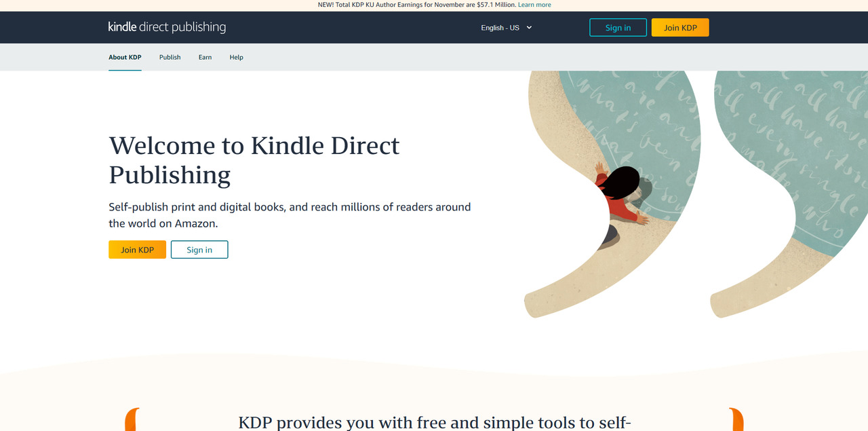Screen dimensions: 868x431
Task: Click the kindle direct publishing logo
Action: tap(167, 27)
